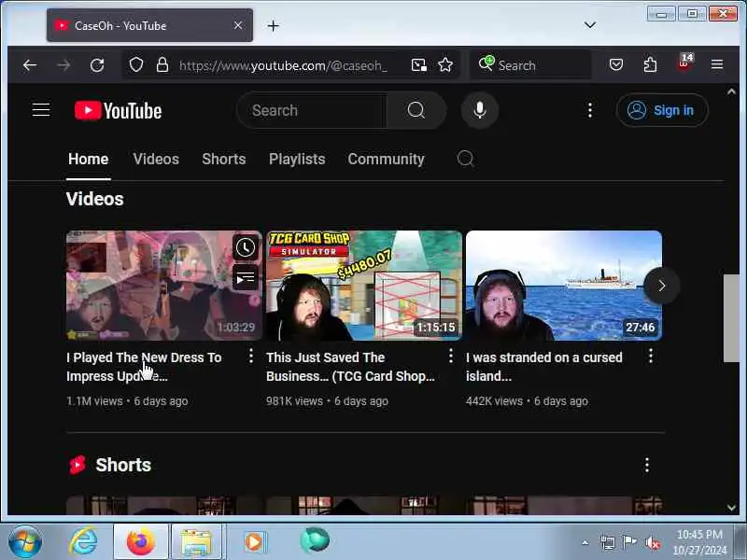Open Windows Explorer folder on taskbar

197,542
